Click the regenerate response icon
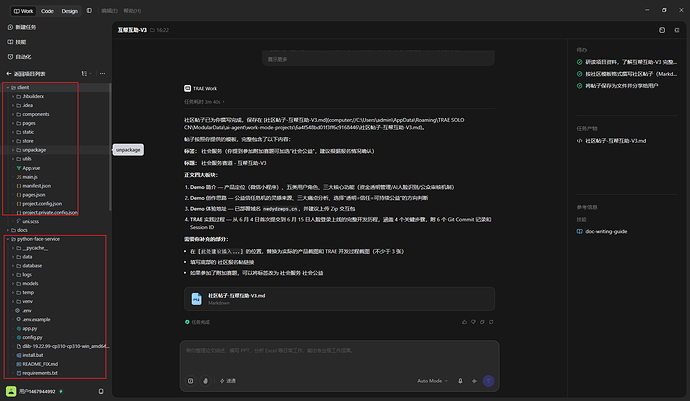 tap(491, 322)
